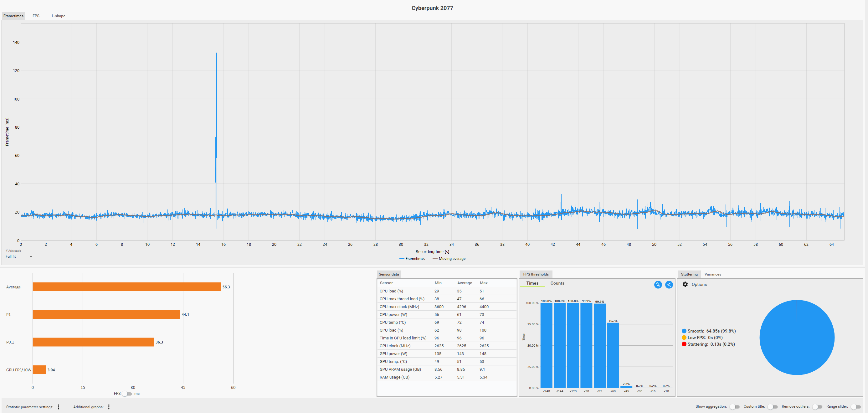The height and width of the screenshot is (413, 868).
Task: Enable Custom title switch
Action: 772,407
